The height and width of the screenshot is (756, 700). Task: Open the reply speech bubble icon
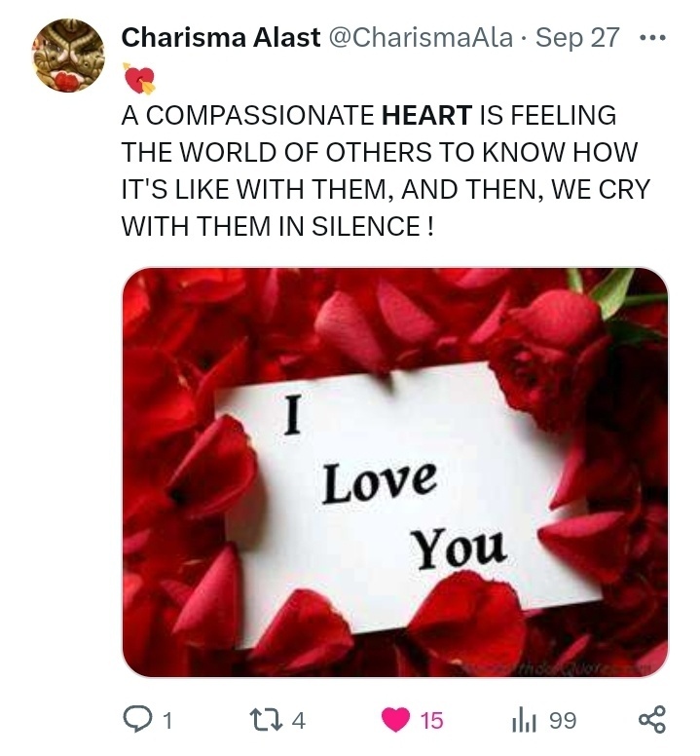coord(137,719)
